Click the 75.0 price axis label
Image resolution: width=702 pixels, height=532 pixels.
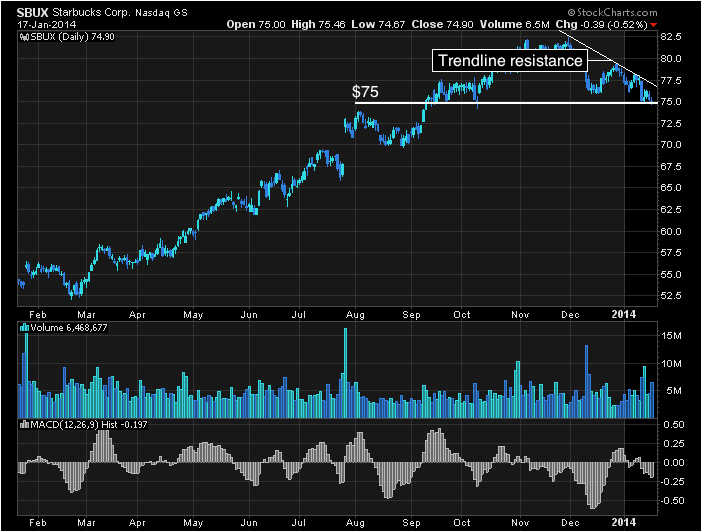coord(671,102)
